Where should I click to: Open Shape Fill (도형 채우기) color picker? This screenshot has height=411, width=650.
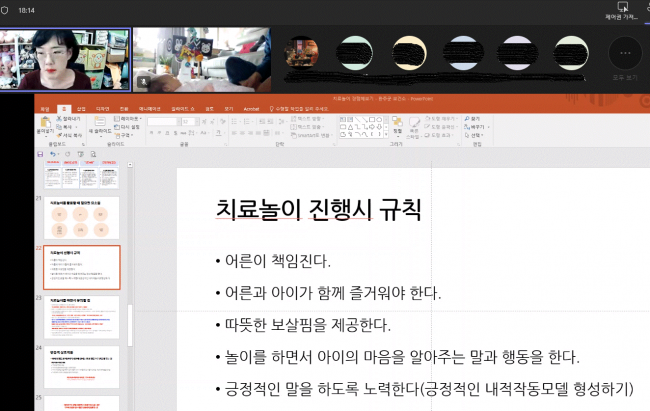click(x=441, y=119)
